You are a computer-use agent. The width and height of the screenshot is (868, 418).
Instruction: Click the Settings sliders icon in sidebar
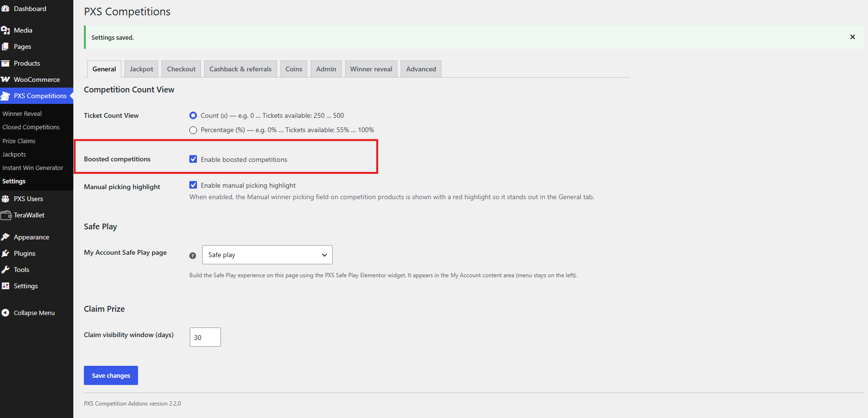click(x=5, y=286)
